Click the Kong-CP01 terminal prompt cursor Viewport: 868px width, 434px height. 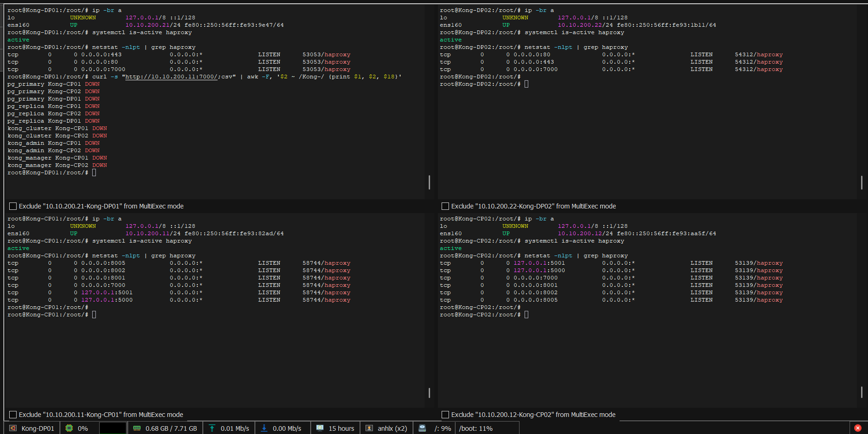(x=94, y=315)
